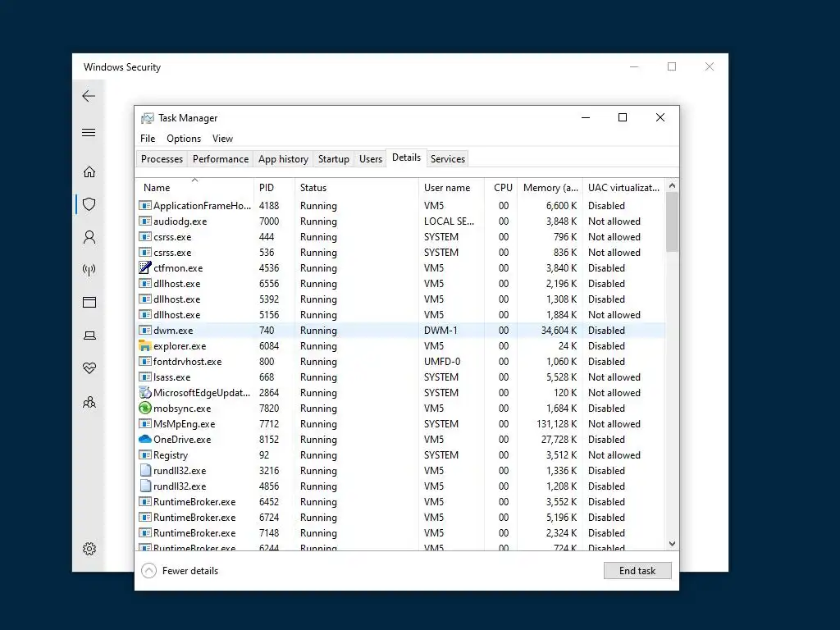Screen dimensions: 840x630
Task: Open Firewall & network protection antenna icon
Action: tap(89, 269)
